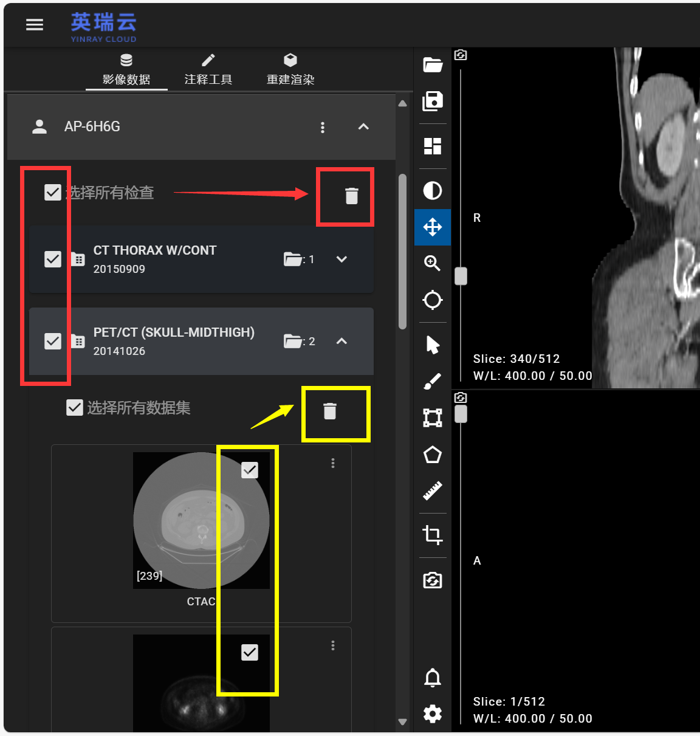Switch to the 影像数据 tab
The image size is (700, 736).
[126, 70]
